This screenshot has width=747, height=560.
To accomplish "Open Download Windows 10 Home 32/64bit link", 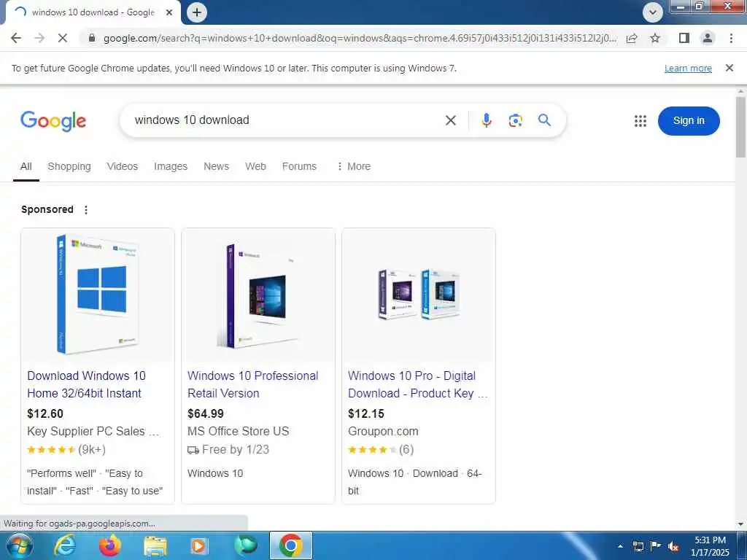I will tap(86, 384).
